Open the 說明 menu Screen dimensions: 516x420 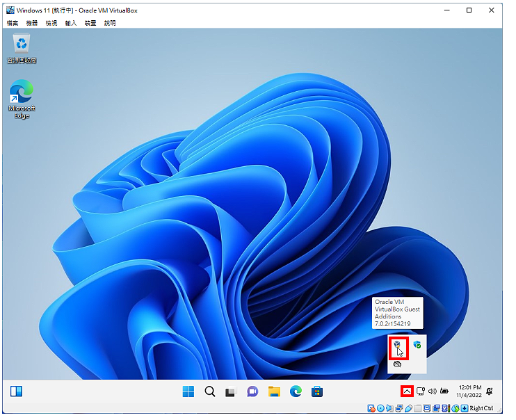tap(110, 23)
